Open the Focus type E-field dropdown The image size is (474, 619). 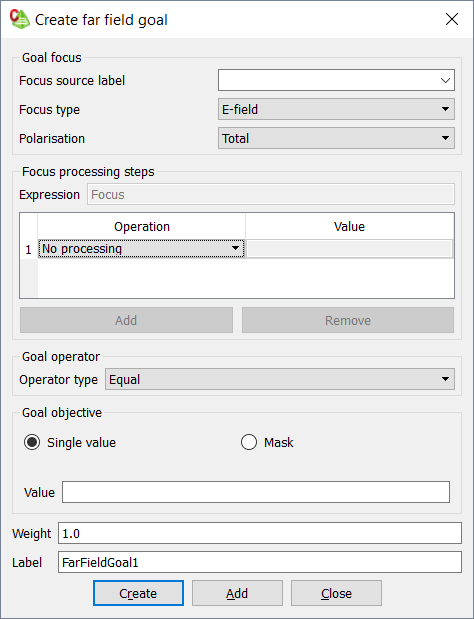pos(336,109)
